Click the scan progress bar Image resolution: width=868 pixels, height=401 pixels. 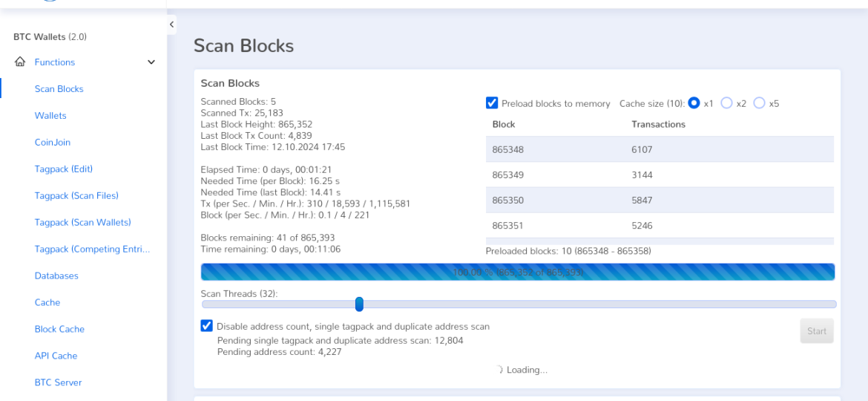(518, 272)
